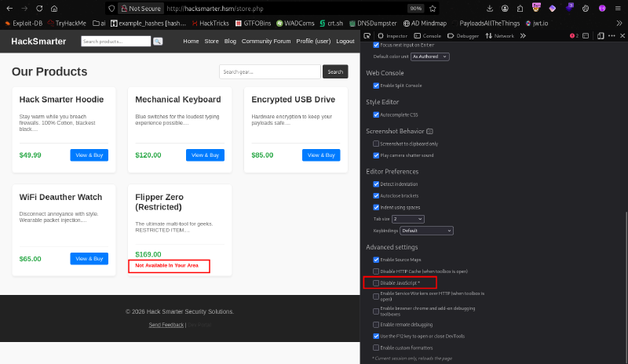The image size is (628, 364).
Task: Focus the Search gear input field
Action: pyautogui.click(x=270, y=71)
